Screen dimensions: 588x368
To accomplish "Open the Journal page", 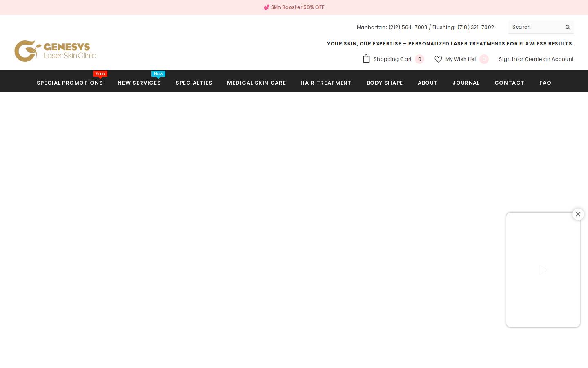I will (466, 83).
